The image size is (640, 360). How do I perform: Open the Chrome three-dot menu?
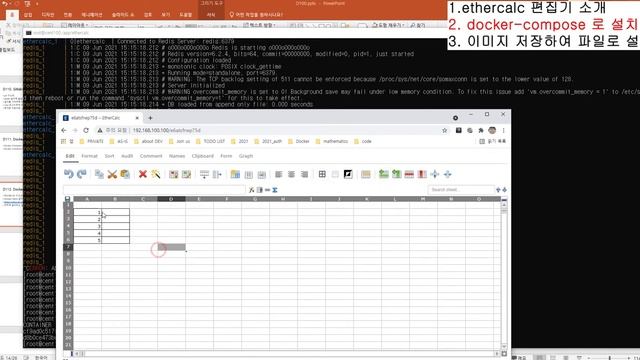coord(504,130)
